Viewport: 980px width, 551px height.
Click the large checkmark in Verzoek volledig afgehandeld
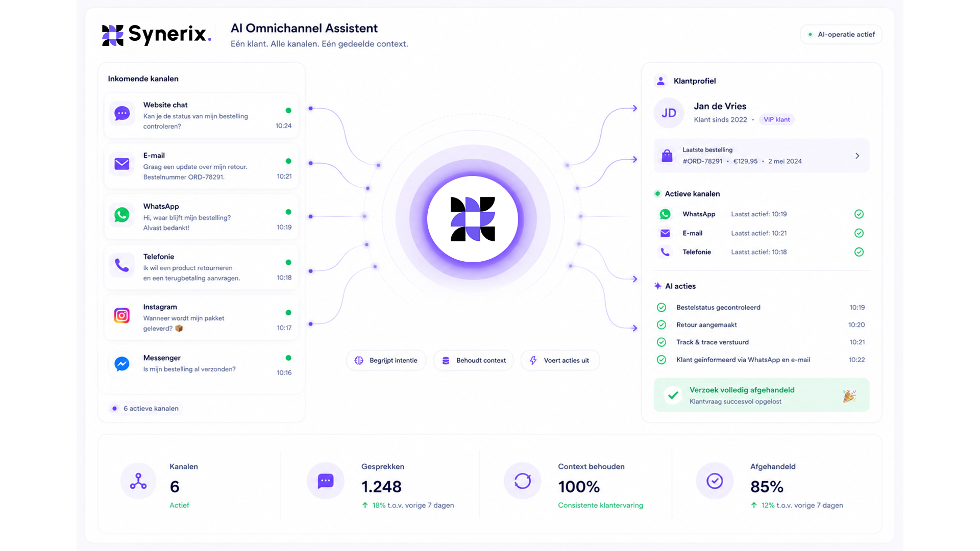(x=673, y=395)
